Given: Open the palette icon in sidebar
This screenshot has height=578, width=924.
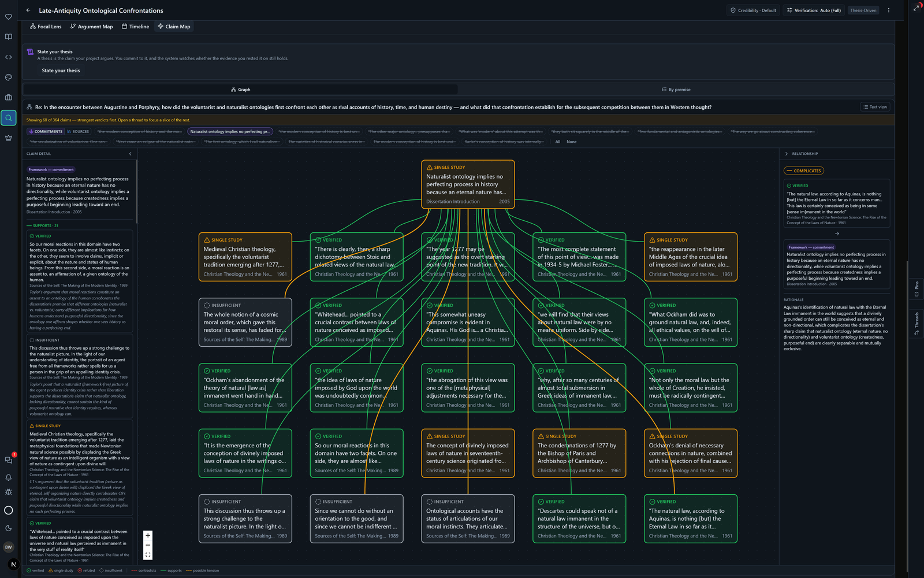Looking at the screenshot, I should point(9,77).
